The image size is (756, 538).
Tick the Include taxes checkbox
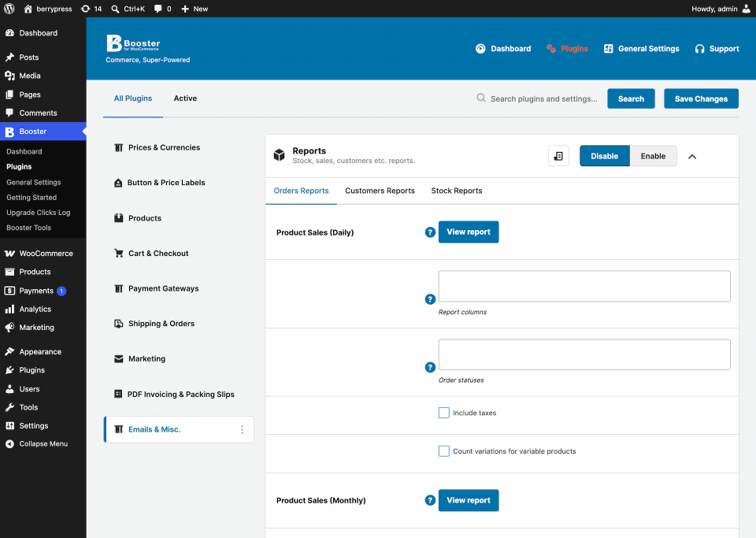pyautogui.click(x=444, y=413)
